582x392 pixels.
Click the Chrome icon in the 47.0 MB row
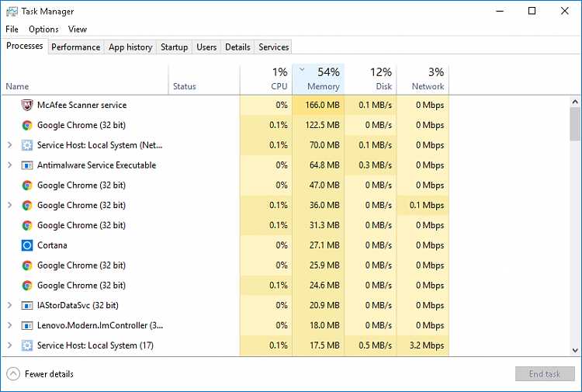click(x=26, y=186)
